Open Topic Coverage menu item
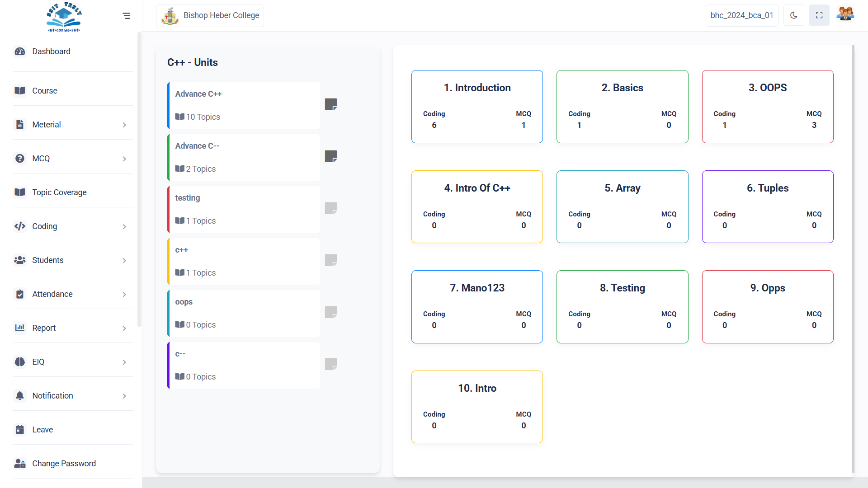This screenshot has width=868, height=488. click(x=59, y=192)
